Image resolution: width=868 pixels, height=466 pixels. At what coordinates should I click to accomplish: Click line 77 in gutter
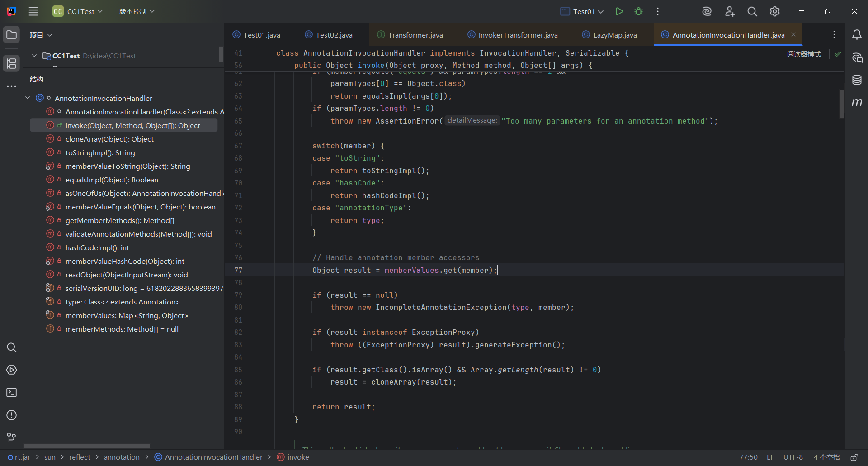tap(238, 270)
